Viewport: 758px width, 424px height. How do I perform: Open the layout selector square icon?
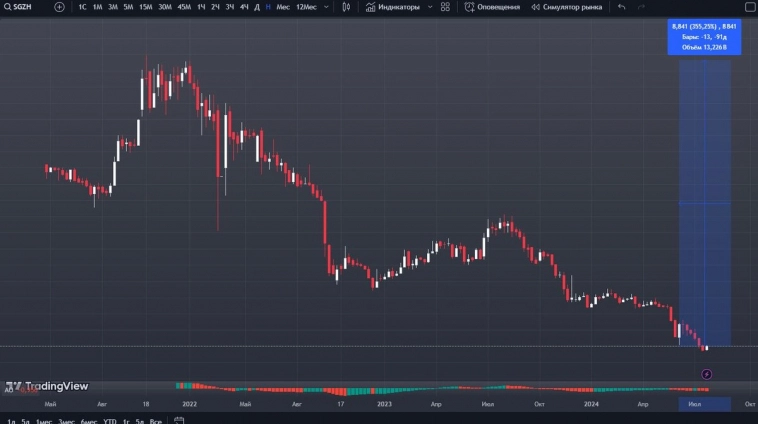click(x=750, y=7)
